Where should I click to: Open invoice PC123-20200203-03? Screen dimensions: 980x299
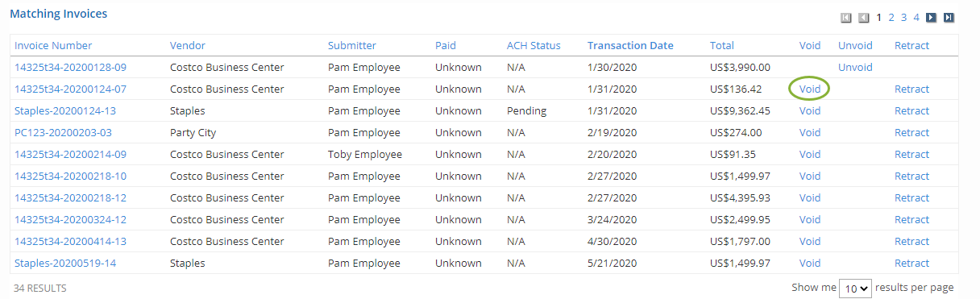(x=63, y=132)
